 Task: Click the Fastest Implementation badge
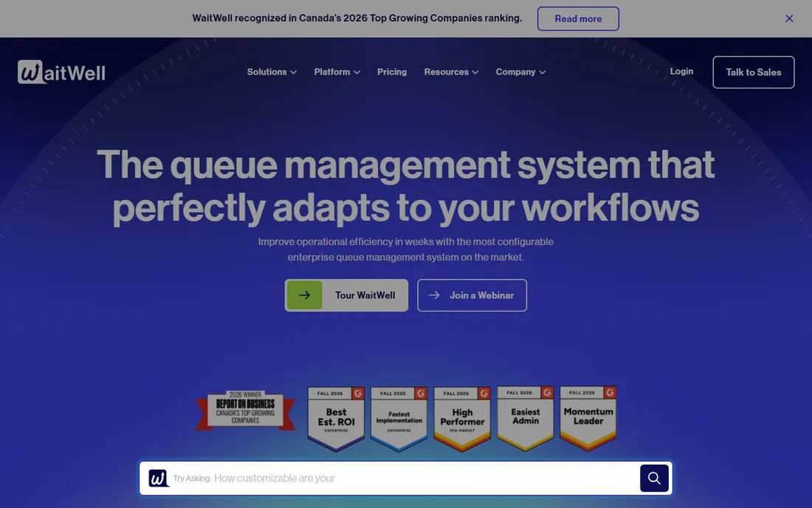click(x=399, y=419)
